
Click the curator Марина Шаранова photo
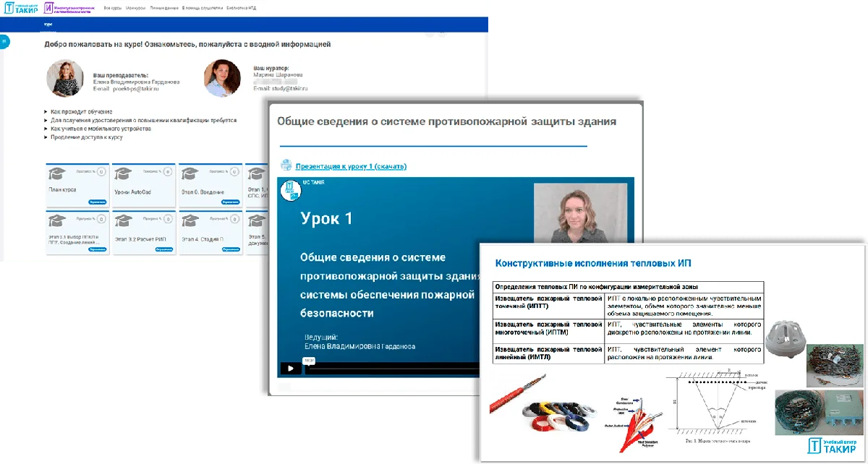(222, 78)
